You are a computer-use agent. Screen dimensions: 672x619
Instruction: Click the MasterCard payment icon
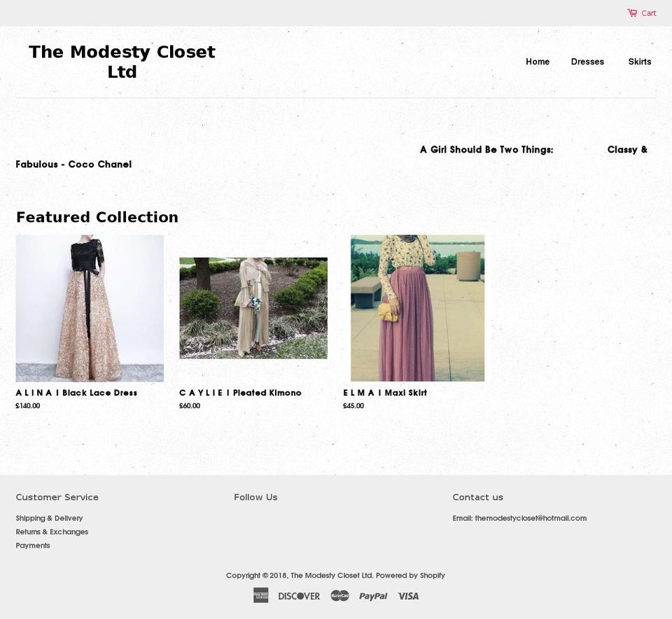point(340,595)
